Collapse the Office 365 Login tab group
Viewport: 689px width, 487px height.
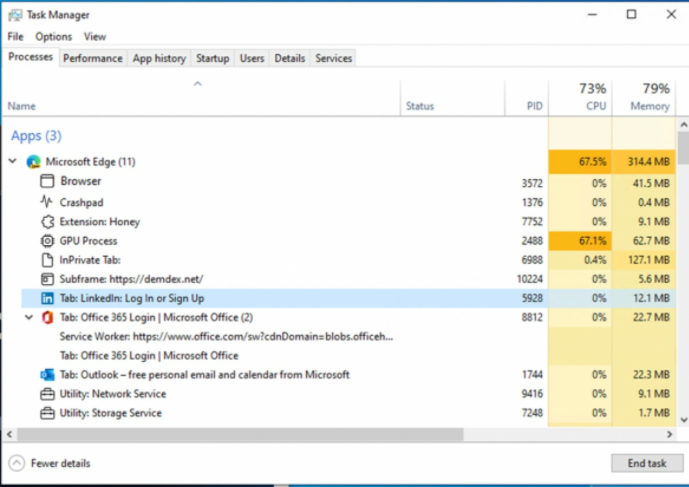click(x=28, y=318)
